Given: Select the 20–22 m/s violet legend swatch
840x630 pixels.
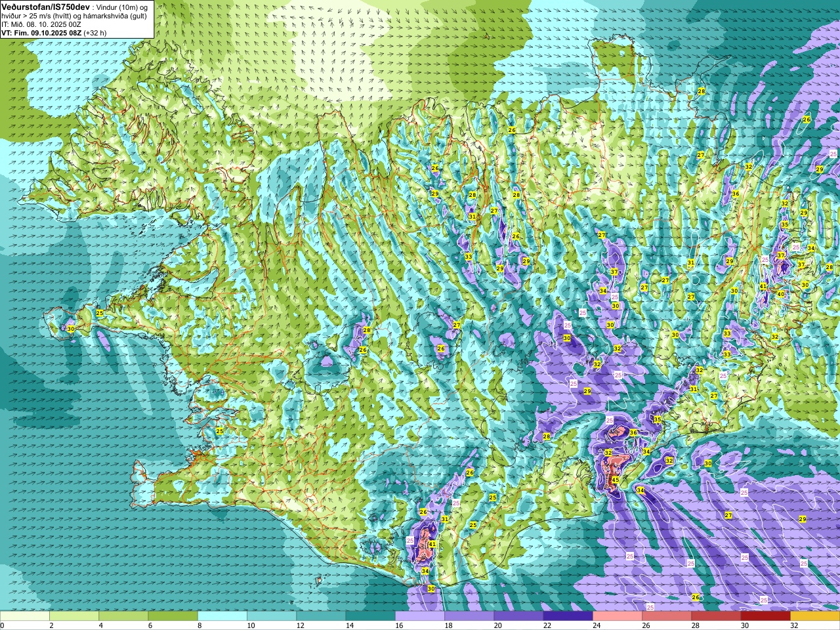Looking at the screenshot, I should (x=518, y=616).
